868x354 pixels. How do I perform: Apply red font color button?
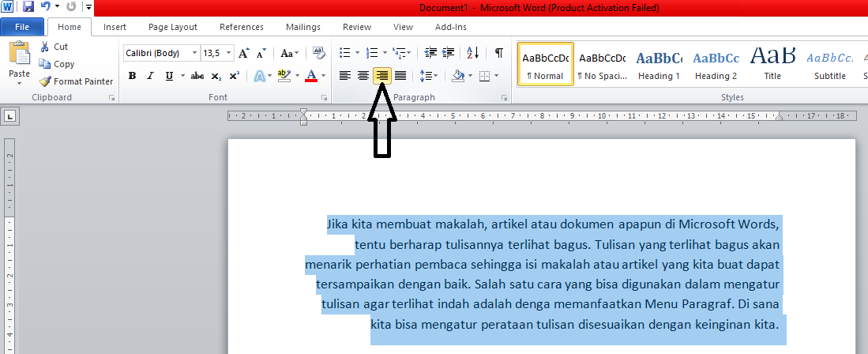311,76
